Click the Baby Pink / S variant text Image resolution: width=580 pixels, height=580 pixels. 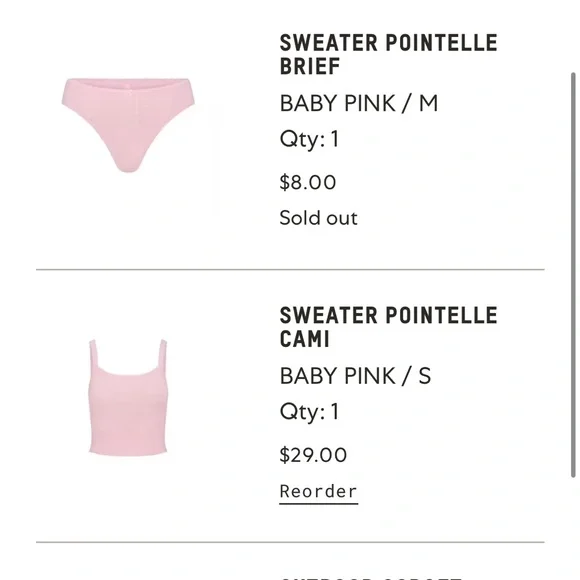coord(355,376)
